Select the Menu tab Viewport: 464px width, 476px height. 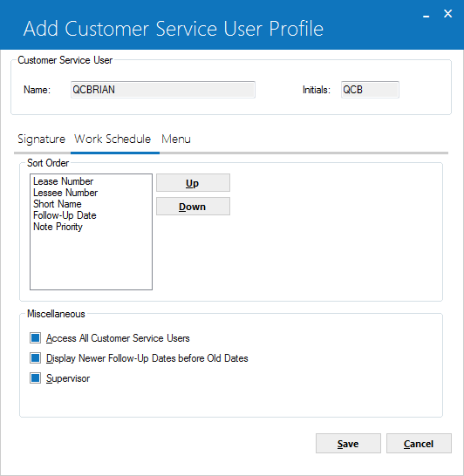coord(176,139)
